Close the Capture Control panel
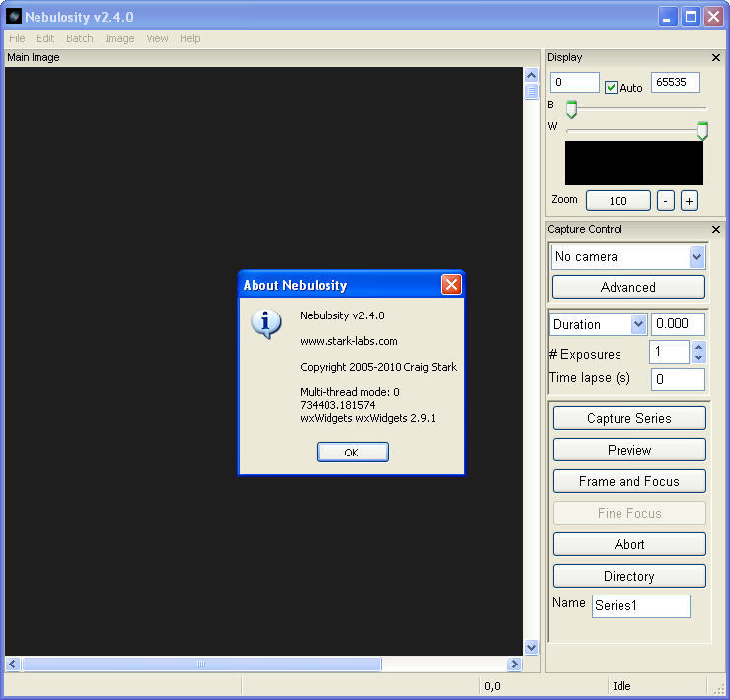 (x=716, y=229)
